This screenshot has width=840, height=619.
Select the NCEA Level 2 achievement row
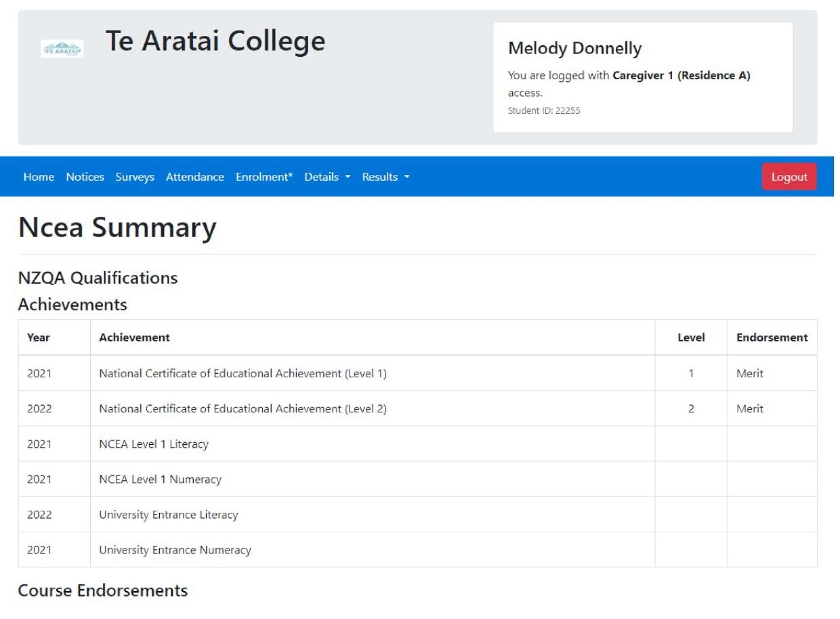(243, 409)
